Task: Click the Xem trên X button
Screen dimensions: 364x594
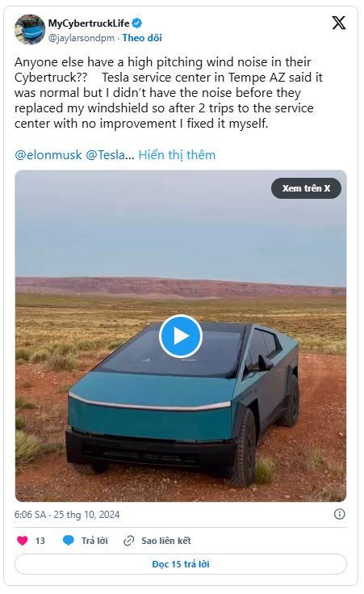Action: coord(306,188)
